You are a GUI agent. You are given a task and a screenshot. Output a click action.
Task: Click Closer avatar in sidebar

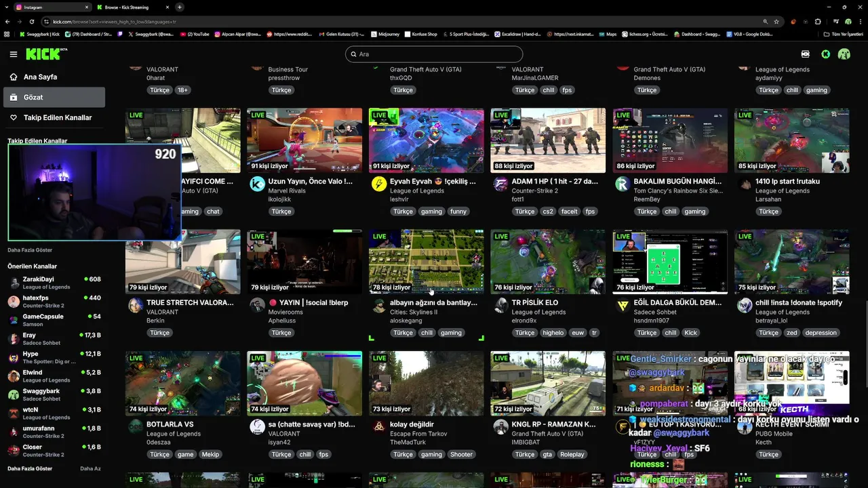(x=14, y=451)
